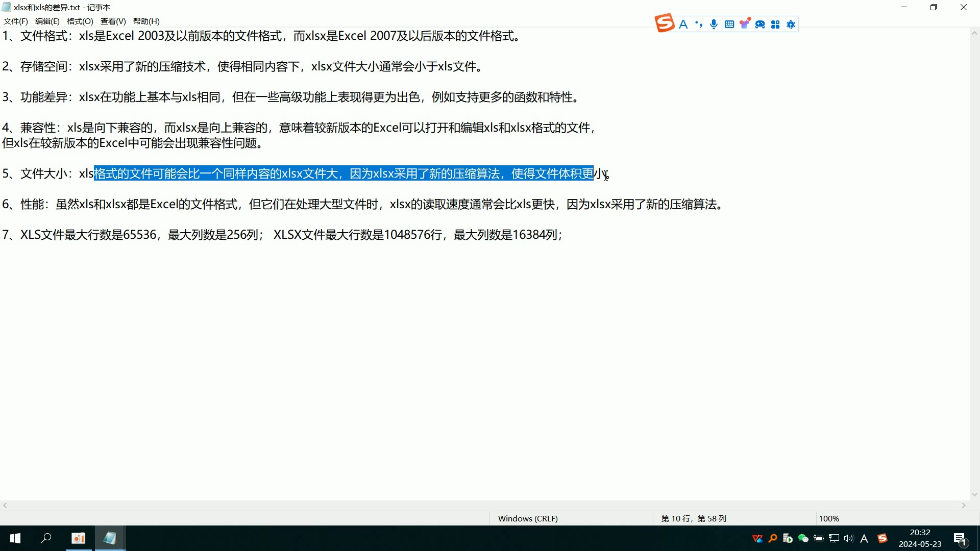This screenshot has height=551, width=980.
Task: Open WeChat from the system tray
Action: pyautogui.click(x=803, y=538)
